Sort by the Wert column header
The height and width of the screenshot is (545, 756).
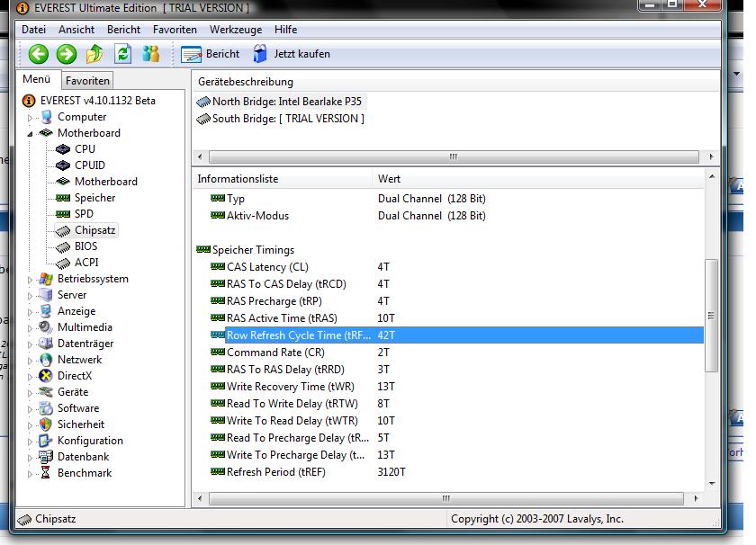pyautogui.click(x=537, y=179)
